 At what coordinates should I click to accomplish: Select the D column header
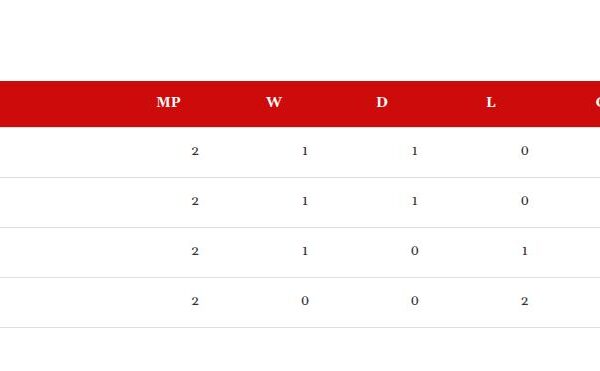click(382, 102)
